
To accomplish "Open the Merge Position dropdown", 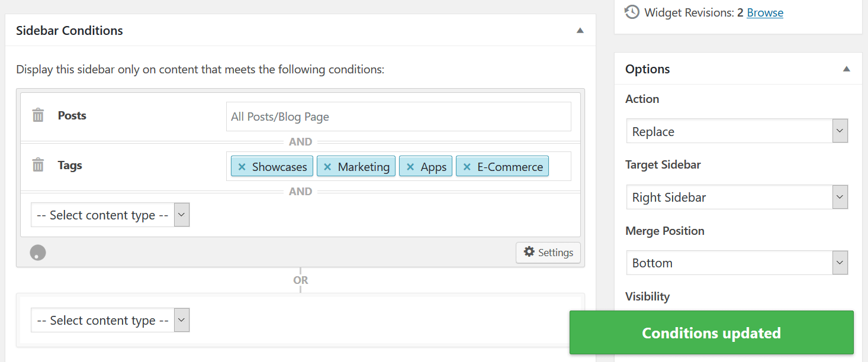I will point(737,263).
